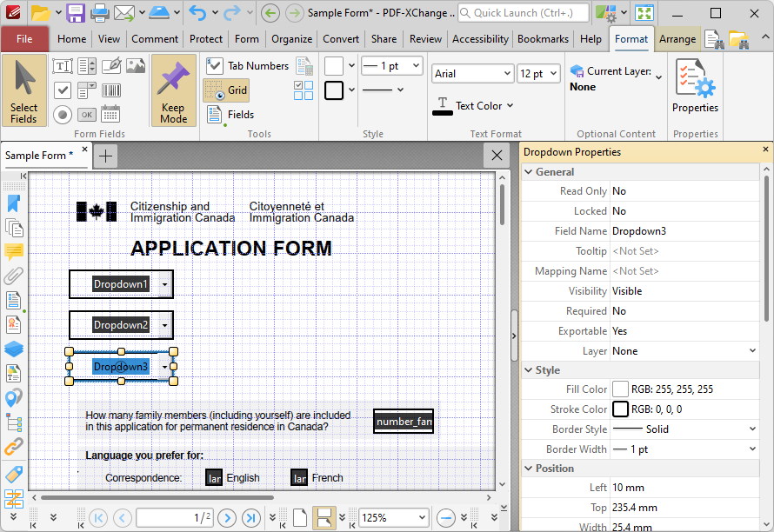Image resolution: width=774 pixels, height=532 pixels.
Task: Click the French correspondence field
Action: tap(300, 478)
